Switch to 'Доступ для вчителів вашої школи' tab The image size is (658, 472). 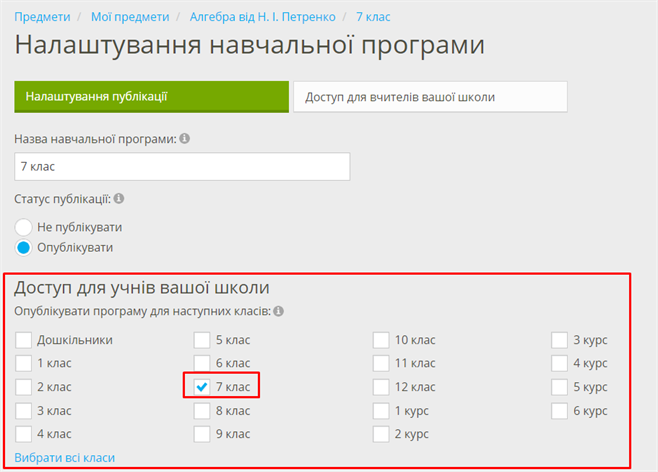point(430,97)
